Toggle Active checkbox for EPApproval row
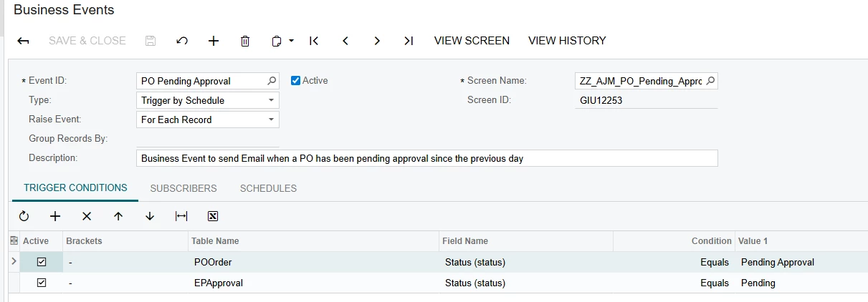Viewport: 868px width, 302px height. pos(42,283)
